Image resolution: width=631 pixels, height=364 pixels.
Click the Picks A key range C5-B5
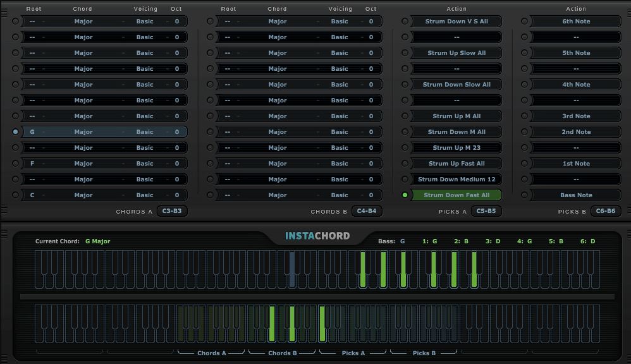[486, 211]
